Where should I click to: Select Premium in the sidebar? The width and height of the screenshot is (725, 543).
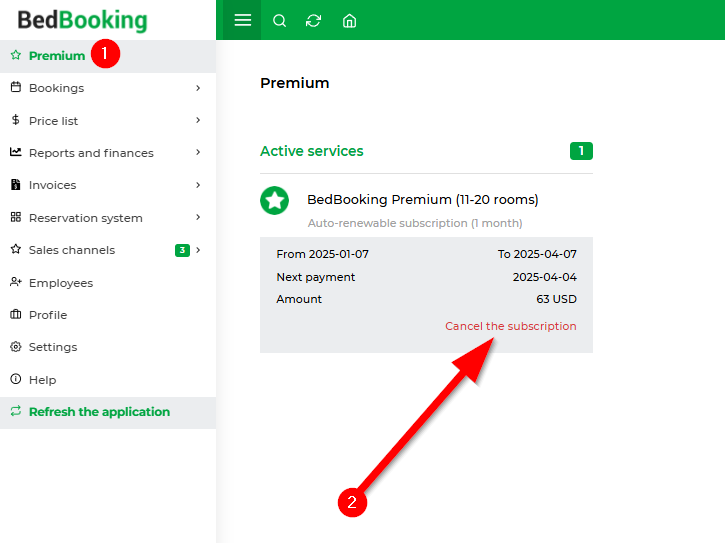(x=108, y=56)
